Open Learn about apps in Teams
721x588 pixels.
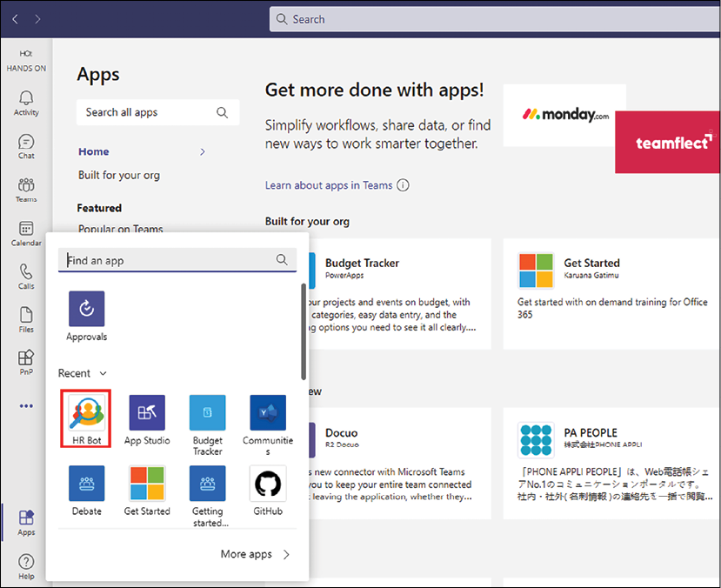tap(329, 185)
